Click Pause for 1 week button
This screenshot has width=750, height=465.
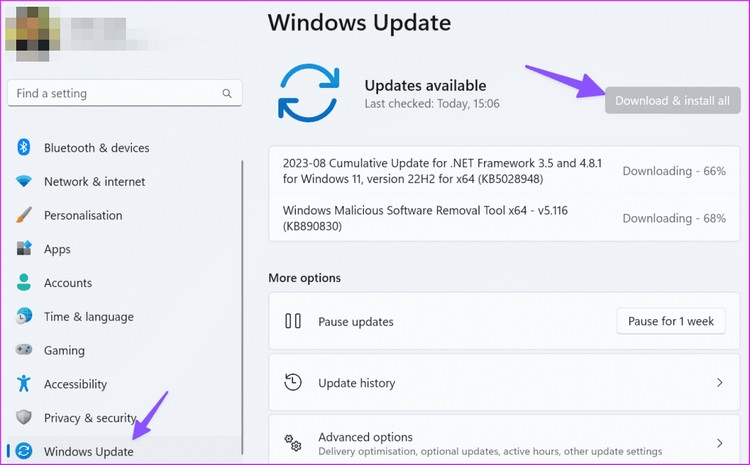pyautogui.click(x=671, y=321)
